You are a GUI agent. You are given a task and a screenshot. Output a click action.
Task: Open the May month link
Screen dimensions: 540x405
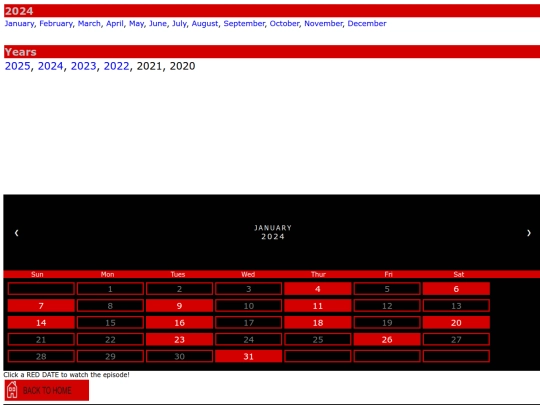[x=136, y=23]
